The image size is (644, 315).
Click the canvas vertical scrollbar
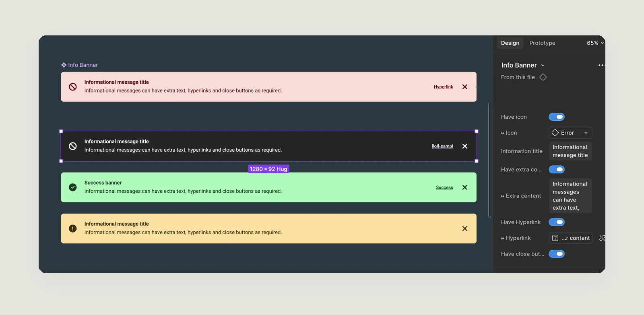click(489, 160)
